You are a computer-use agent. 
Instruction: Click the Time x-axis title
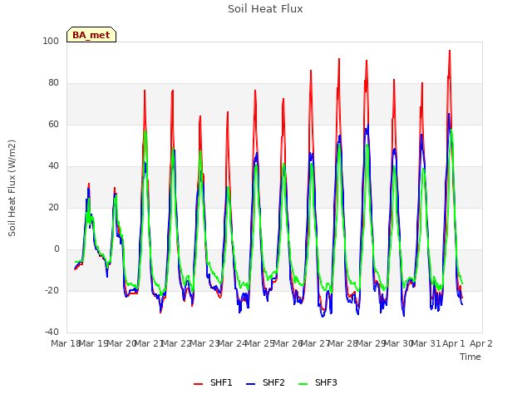click(x=470, y=357)
